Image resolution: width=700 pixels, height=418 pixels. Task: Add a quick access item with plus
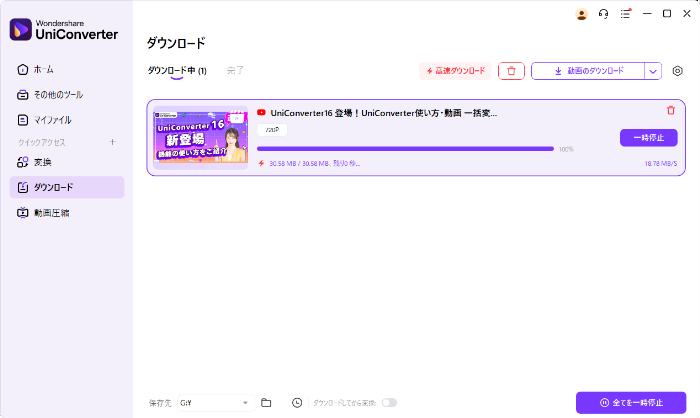(112, 142)
